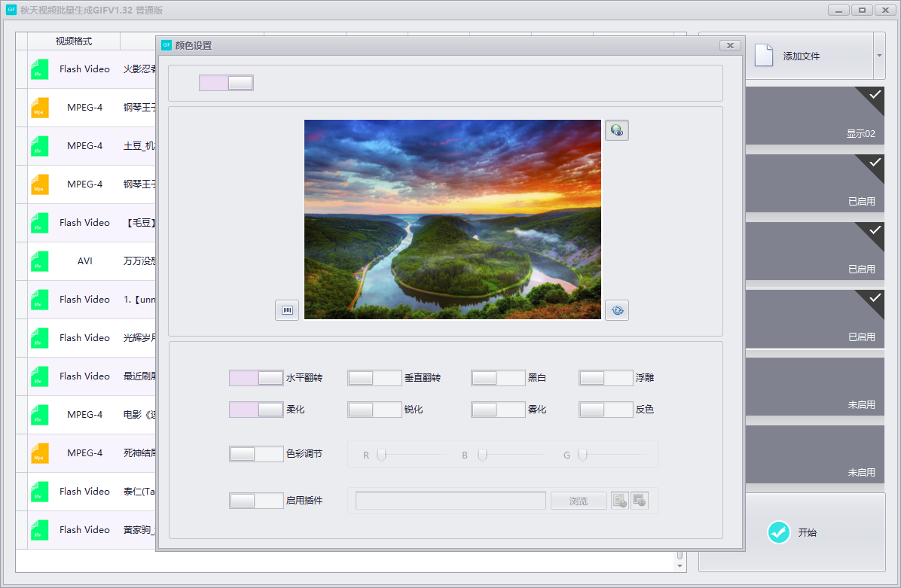Click the file icon in the AVI row

(40, 261)
